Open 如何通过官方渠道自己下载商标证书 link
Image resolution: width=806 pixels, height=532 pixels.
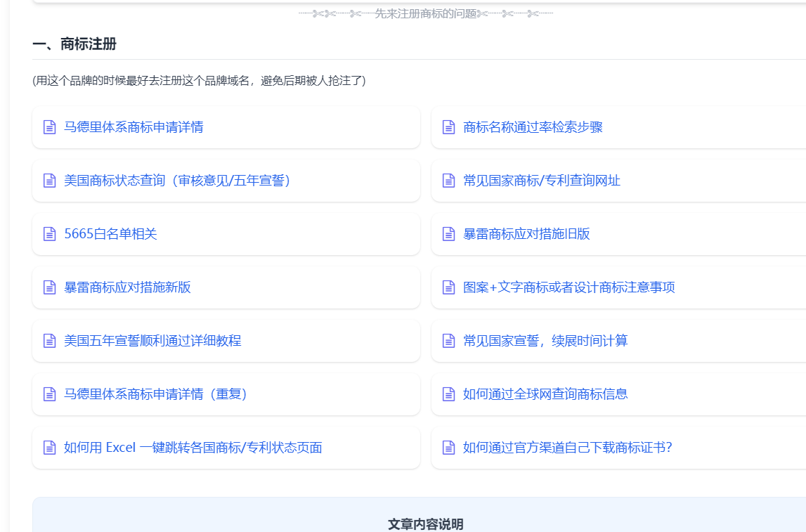tap(567, 448)
